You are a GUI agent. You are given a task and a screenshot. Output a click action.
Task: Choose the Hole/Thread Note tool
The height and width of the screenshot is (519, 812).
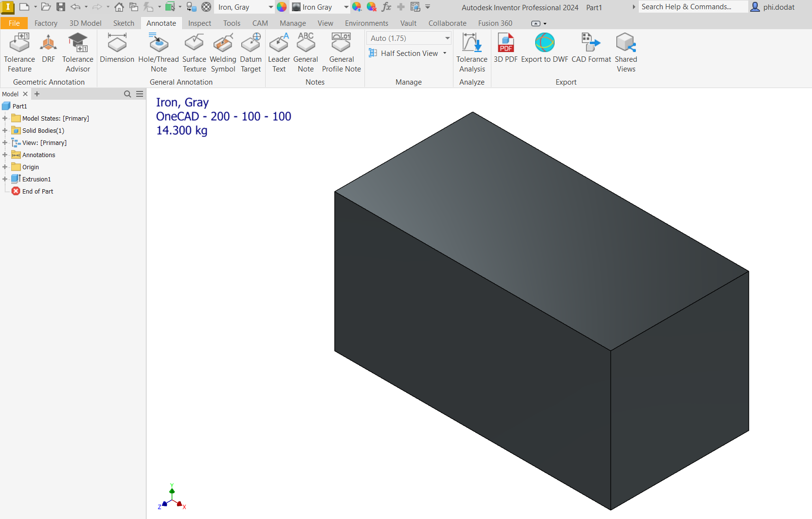159,53
